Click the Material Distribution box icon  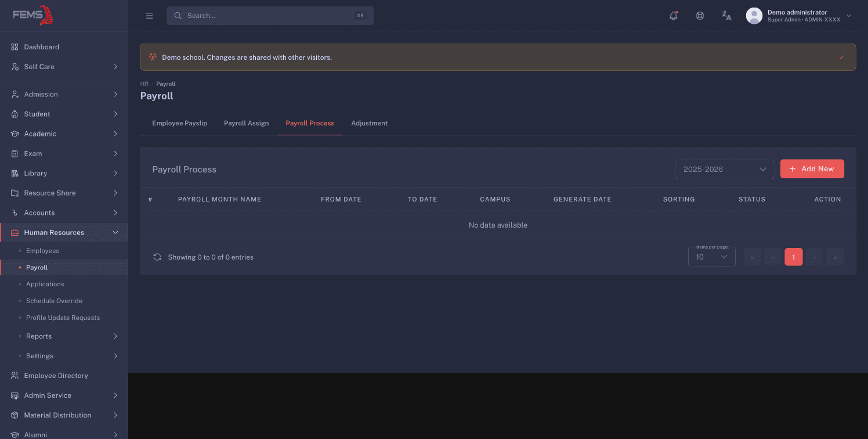tap(15, 415)
